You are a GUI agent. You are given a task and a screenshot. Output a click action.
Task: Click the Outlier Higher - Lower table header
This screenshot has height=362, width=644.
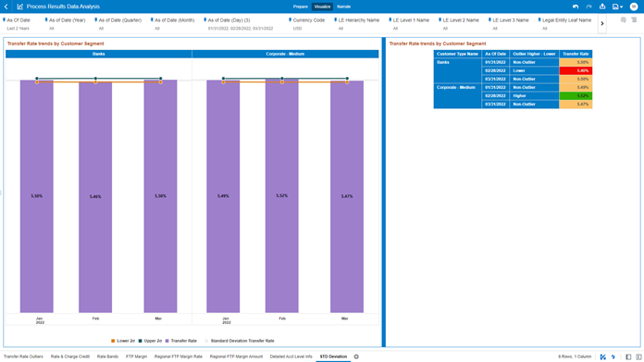point(534,54)
